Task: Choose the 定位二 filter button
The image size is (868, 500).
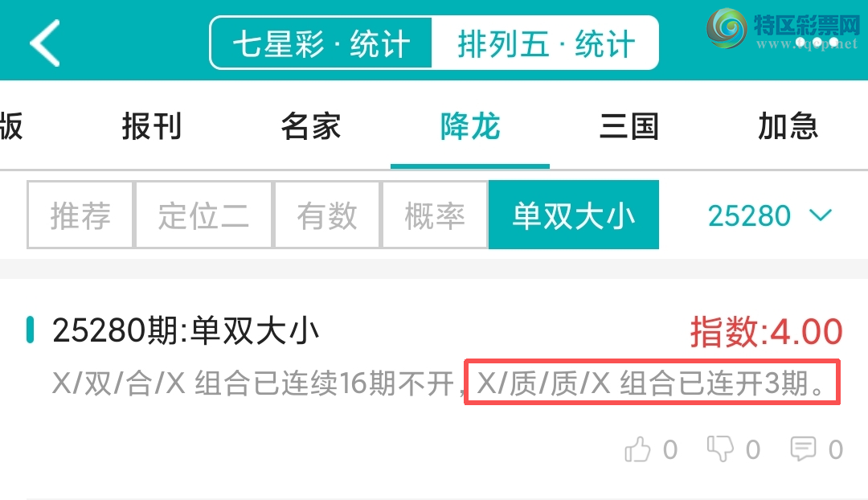Action: tap(203, 215)
